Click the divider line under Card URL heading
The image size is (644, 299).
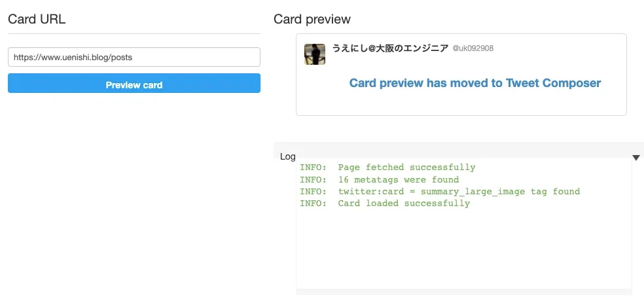tap(134, 33)
